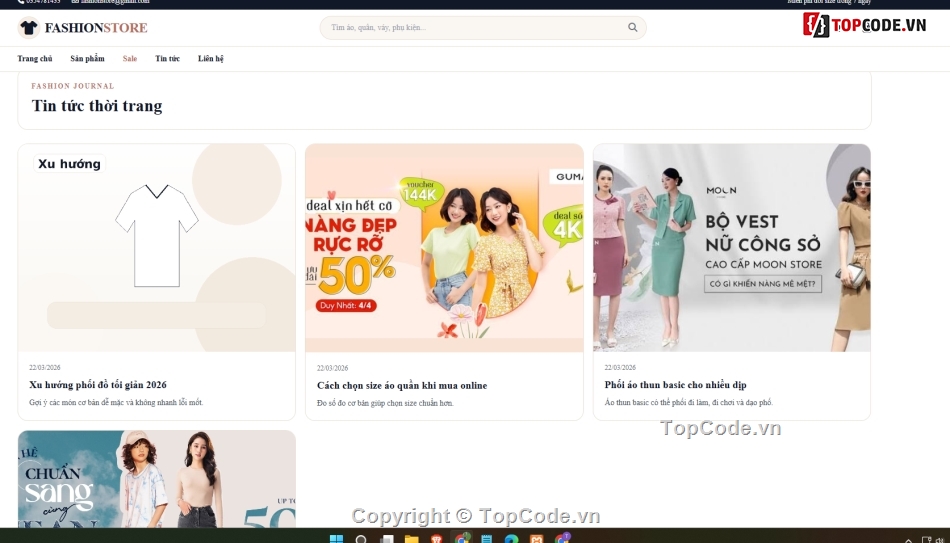Viewport: 950px width, 543px height.
Task: Open the blue notepad app in taskbar
Action: (487, 539)
